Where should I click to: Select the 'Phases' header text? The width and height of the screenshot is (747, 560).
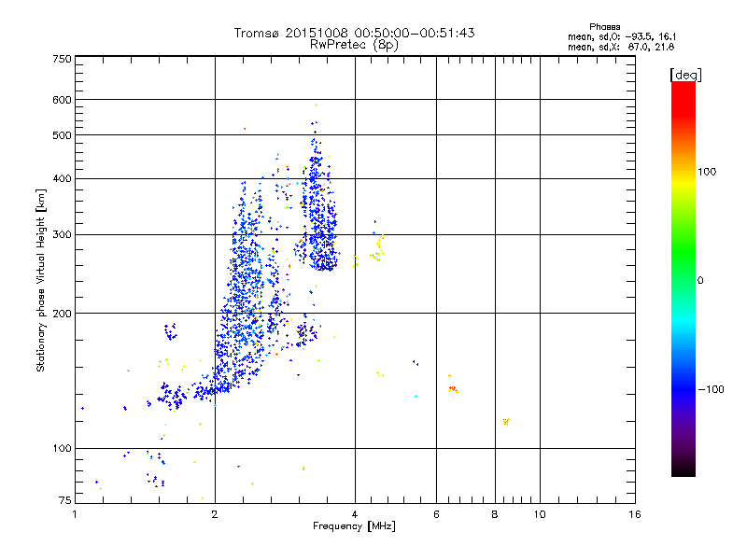coord(604,27)
